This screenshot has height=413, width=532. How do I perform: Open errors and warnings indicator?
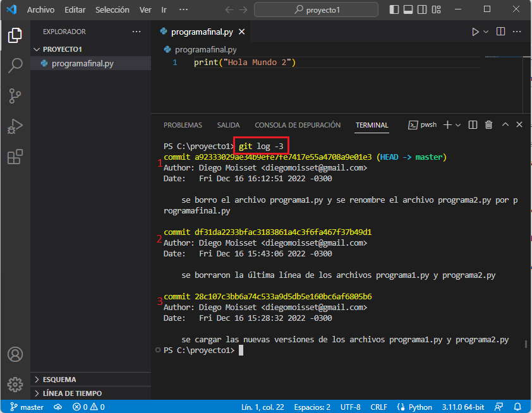(88, 407)
